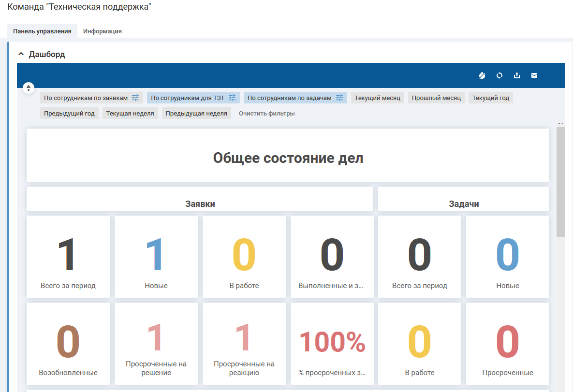Open settings icon on 'По сотрудникам для ТЗТ'

tap(232, 98)
